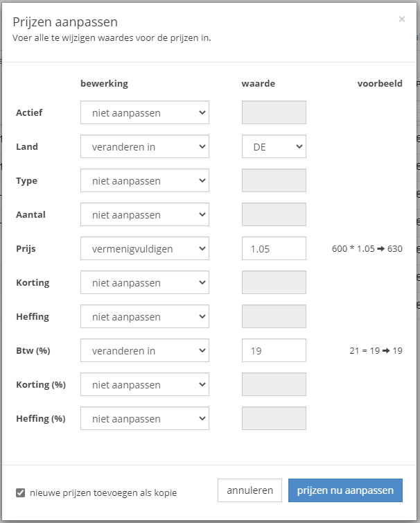
Task: Click the example text 600 * 1.05 → 630
Action: tap(367, 249)
